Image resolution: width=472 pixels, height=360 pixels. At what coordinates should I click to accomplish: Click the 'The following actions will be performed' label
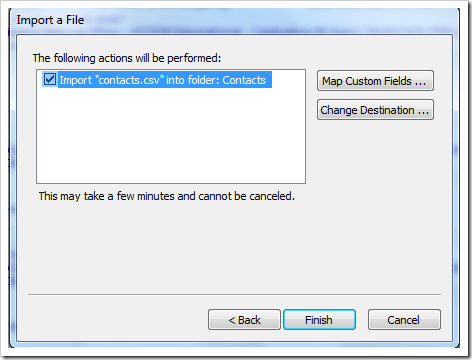pos(127,58)
